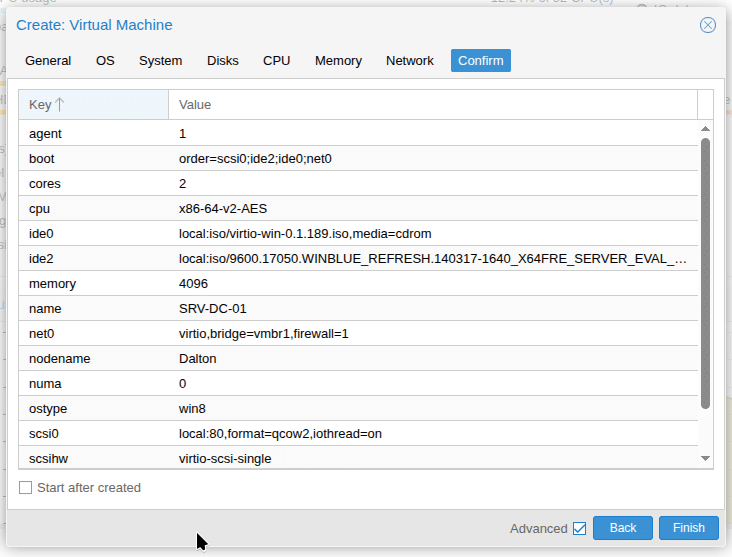Viewport: 732px width, 557px height.
Task: Switch to the CPU tab
Action: tap(277, 61)
